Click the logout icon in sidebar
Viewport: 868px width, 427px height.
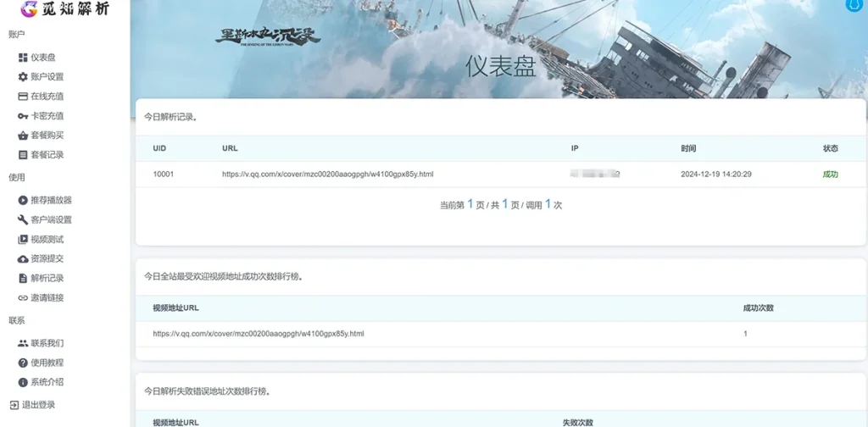click(x=14, y=405)
